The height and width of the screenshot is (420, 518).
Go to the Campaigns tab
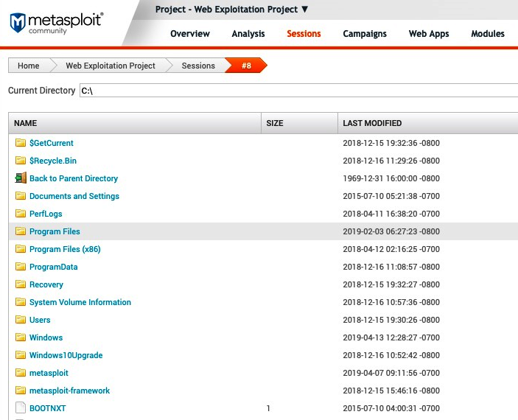pos(365,34)
